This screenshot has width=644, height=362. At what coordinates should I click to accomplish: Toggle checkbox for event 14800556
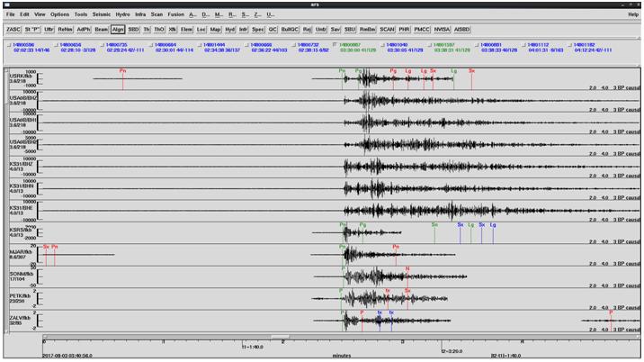(10, 44)
